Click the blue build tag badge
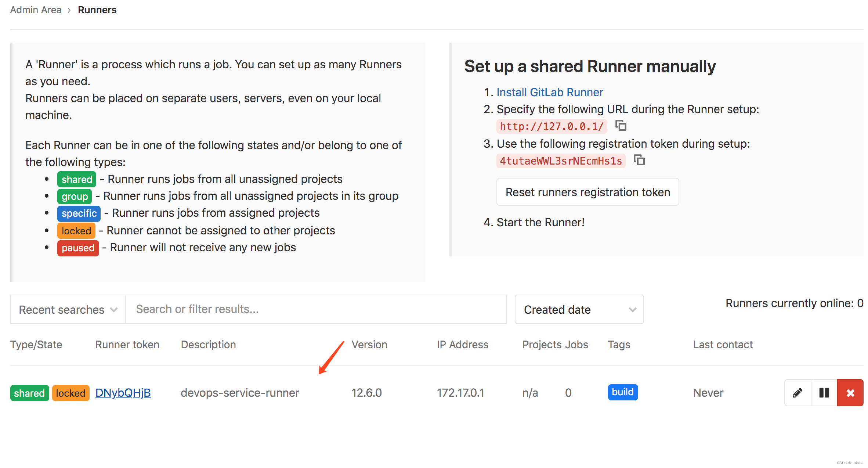Screen dimensions: 868x468 [623, 392]
